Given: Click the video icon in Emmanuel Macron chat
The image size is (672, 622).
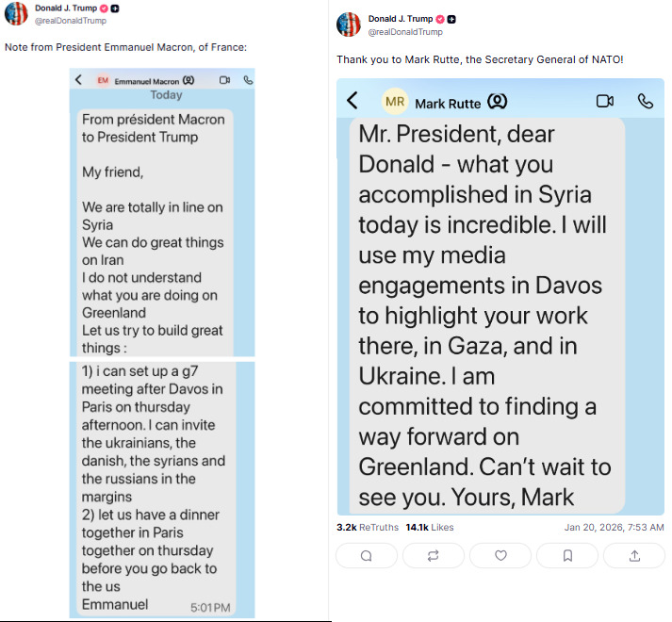Looking at the screenshot, I should pos(224,81).
